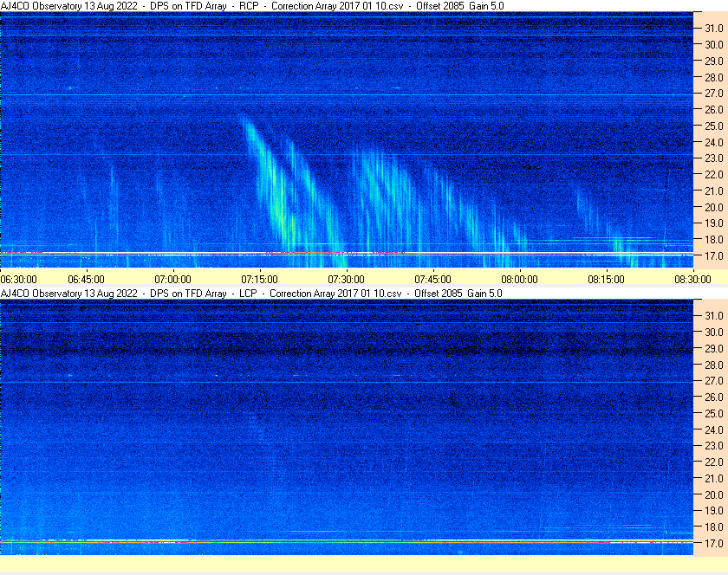Click 28.0 frequency label in LCP panel

click(714, 365)
